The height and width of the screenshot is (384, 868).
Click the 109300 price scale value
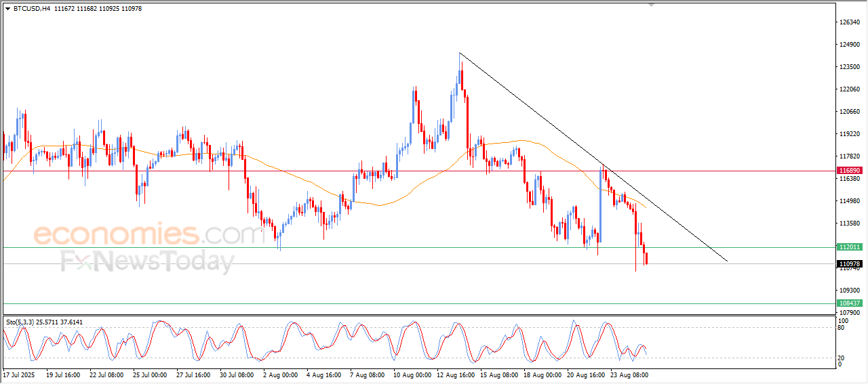(x=850, y=291)
